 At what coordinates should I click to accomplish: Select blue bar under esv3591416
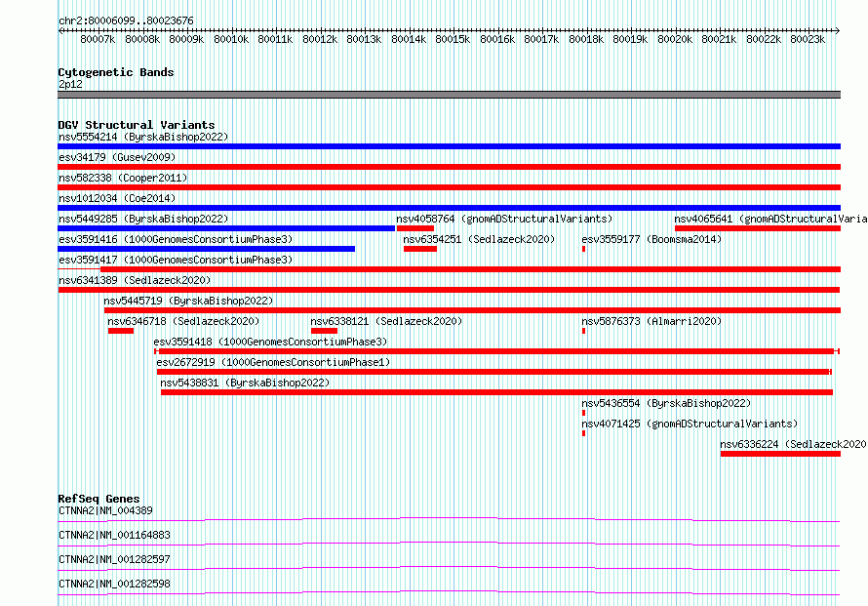(x=206, y=249)
